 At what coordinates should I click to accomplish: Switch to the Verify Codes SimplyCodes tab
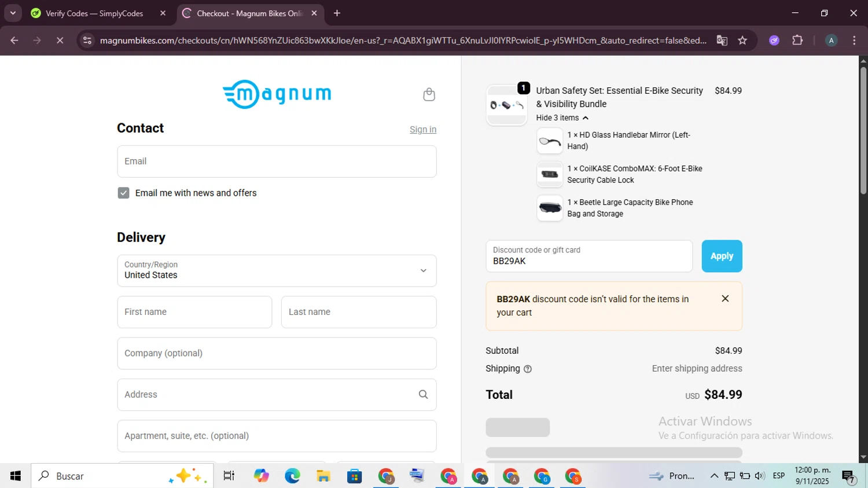tap(94, 13)
